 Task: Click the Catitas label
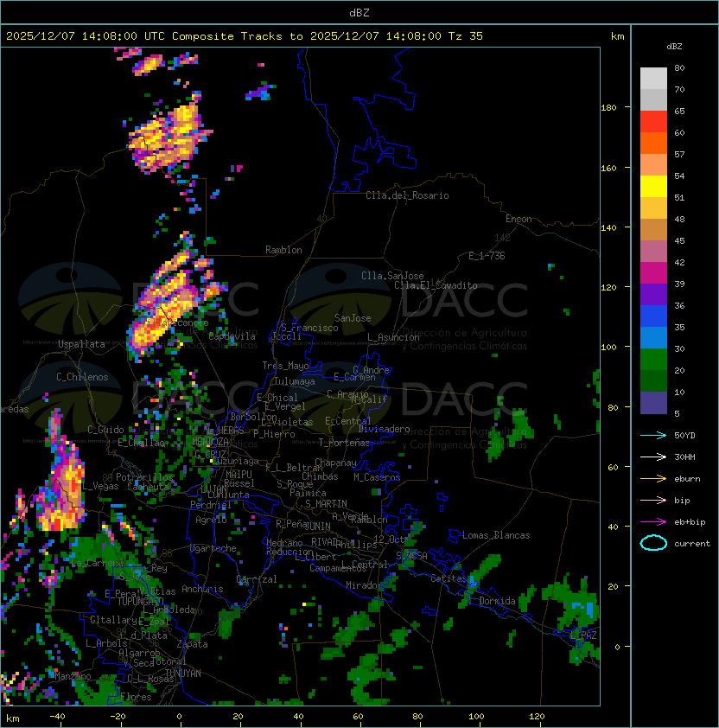tap(449, 578)
